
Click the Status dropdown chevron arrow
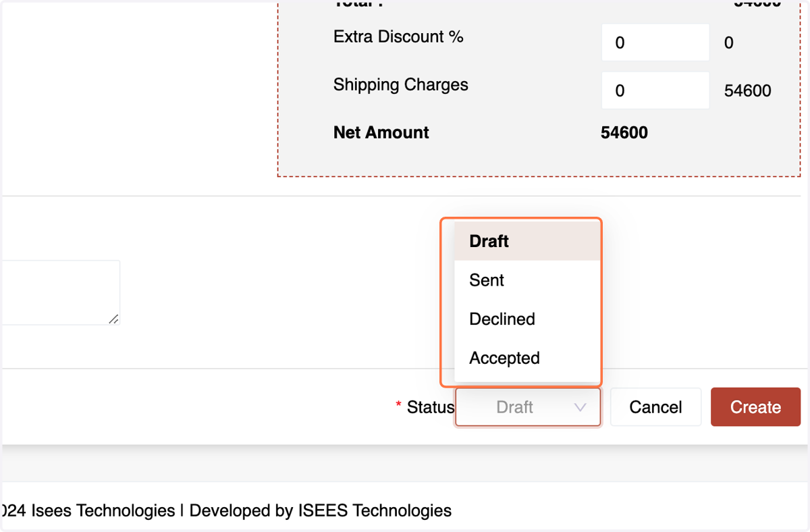coord(580,407)
